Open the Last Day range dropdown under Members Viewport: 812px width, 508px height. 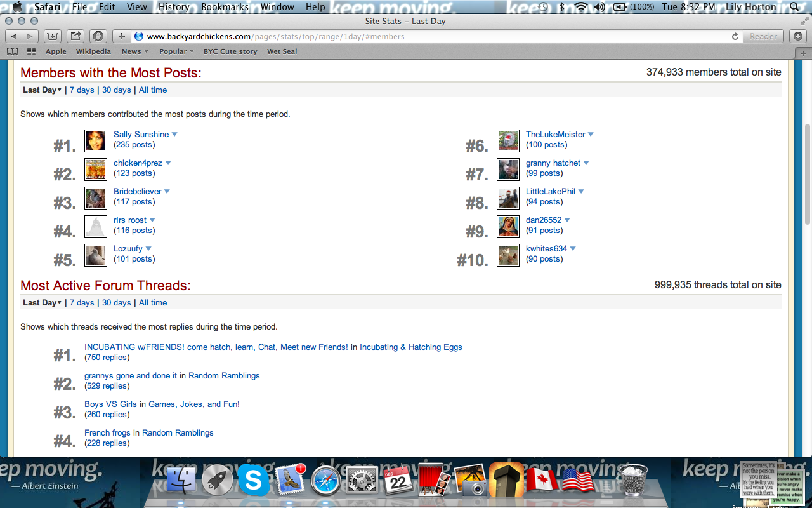point(42,90)
